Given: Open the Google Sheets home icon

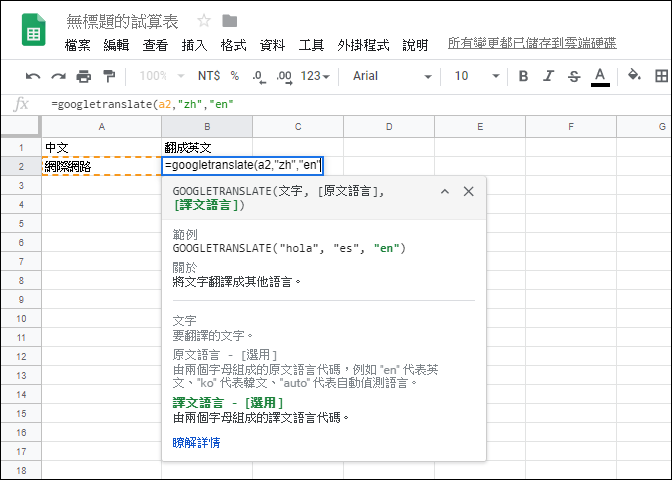Looking at the screenshot, I should coord(33,30).
